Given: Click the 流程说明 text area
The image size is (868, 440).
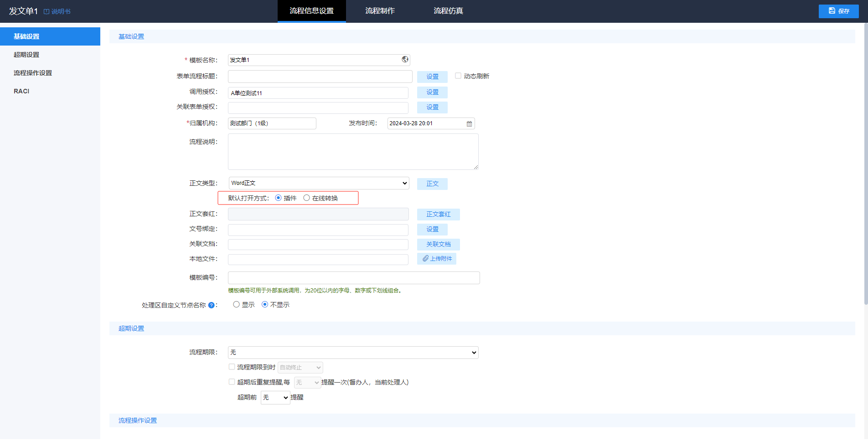Looking at the screenshot, I should coord(353,152).
